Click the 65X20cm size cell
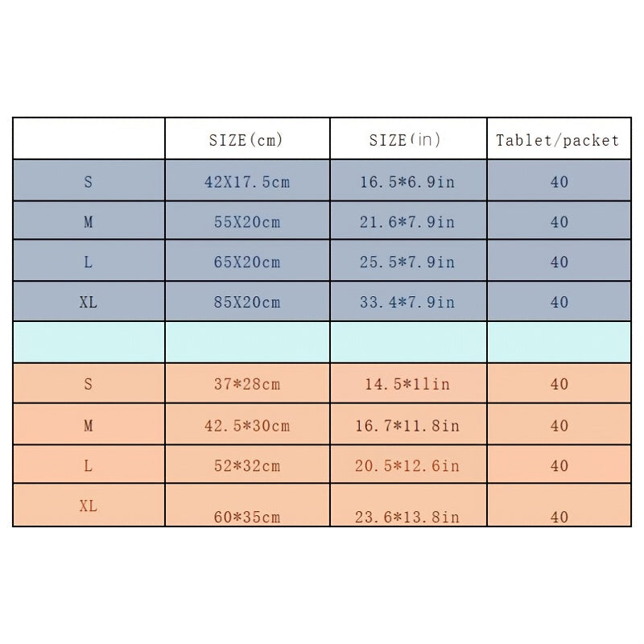Image resolution: width=644 pixels, height=644 pixels. tap(246, 262)
